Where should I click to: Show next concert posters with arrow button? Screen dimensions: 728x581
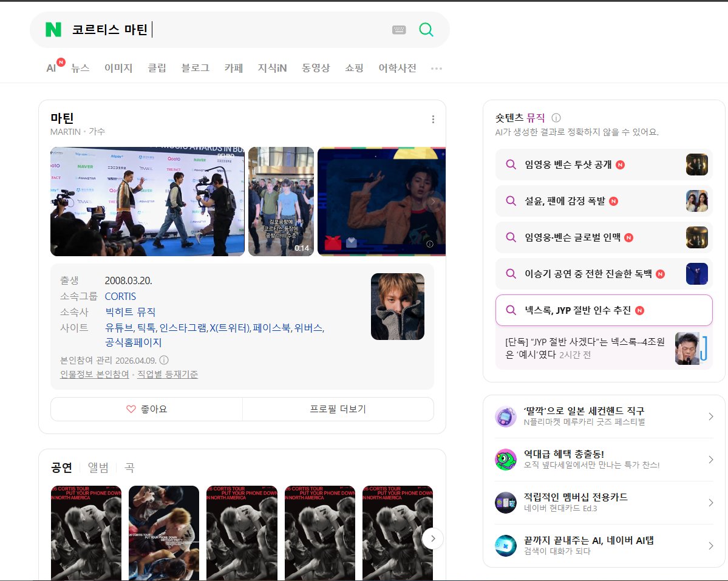pyautogui.click(x=433, y=539)
